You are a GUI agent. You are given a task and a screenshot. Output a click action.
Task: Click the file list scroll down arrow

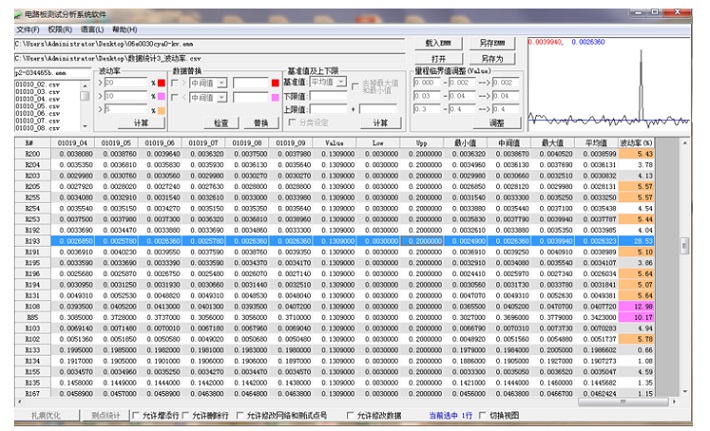(x=85, y=126)
